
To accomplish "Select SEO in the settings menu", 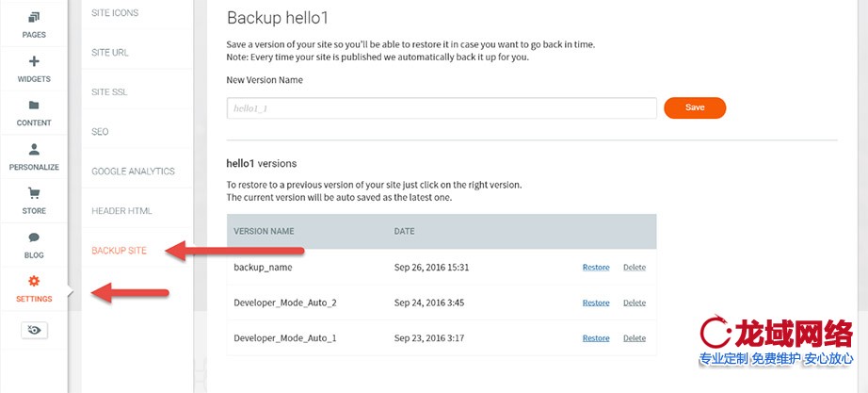I will click(x=100, y=132).
